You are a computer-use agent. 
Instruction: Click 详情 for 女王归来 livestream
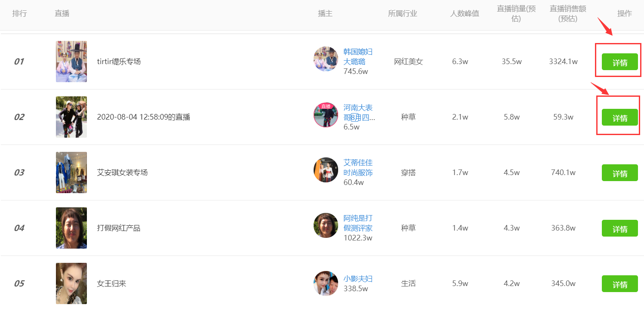point(619,284)
